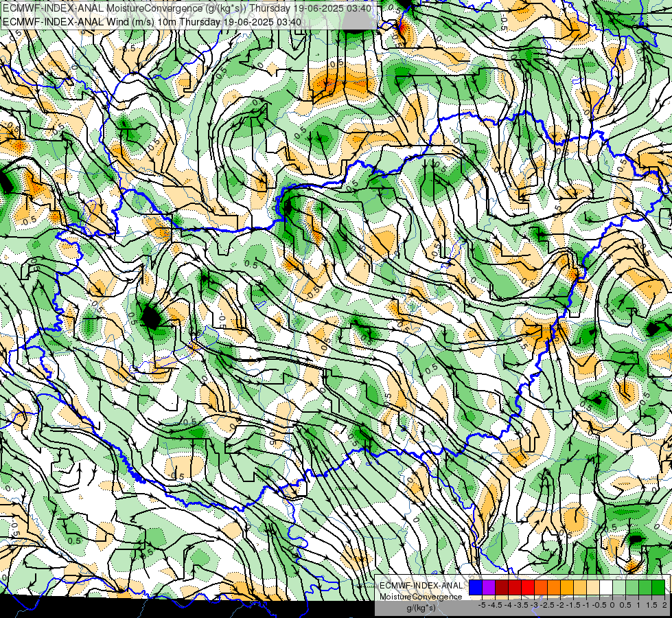Click the palest green swatch between 0 and 0.5

pos(619,587)
